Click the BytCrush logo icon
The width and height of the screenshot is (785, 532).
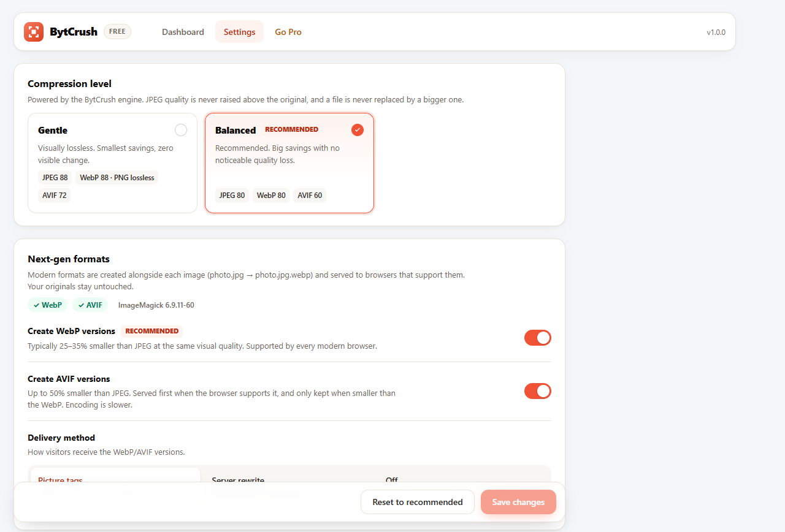pyautogui.click(x=34, y=32)
